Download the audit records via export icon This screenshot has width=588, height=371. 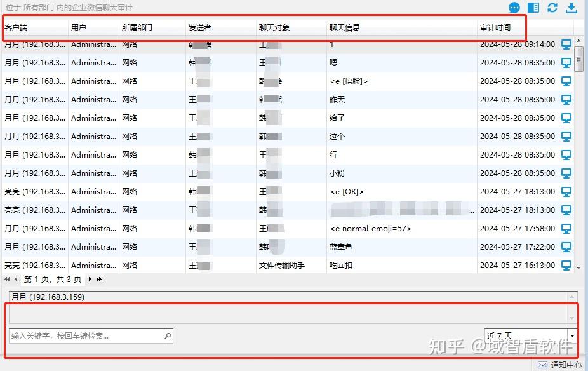coord(571,8)
